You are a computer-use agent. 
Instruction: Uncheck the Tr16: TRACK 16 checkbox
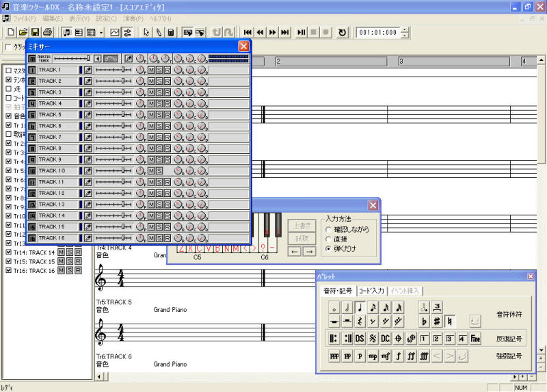click(8, 271)
